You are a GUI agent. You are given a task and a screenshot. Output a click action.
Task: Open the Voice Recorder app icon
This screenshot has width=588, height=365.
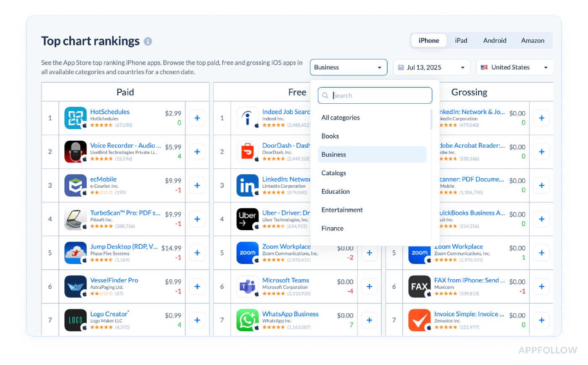(x=76, y=152)
